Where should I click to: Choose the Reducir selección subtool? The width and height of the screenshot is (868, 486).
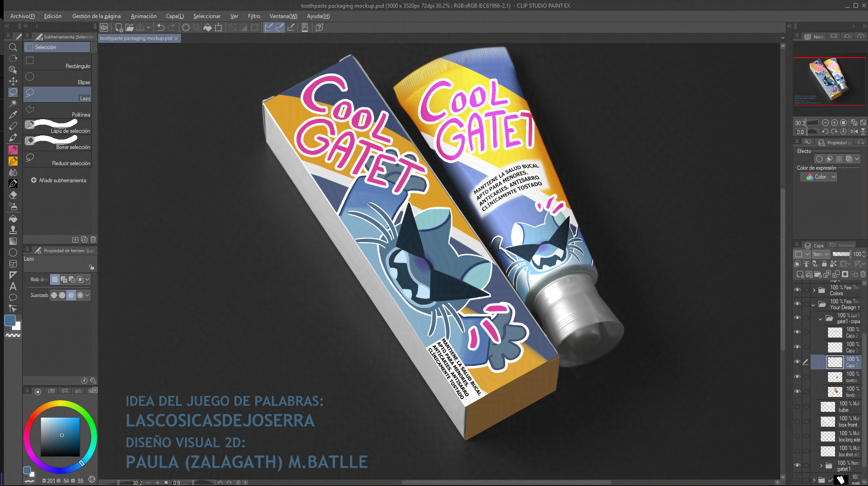58,160
